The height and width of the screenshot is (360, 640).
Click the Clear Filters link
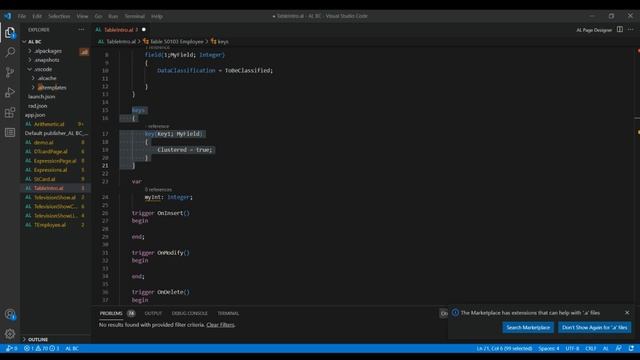coord(220,325)
